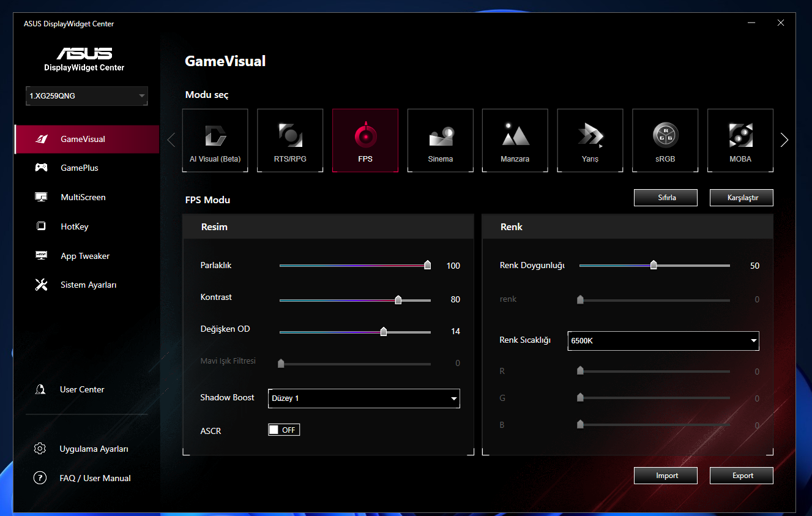This screenshot has width=812, height=516.
Task: Click the GameVisual sidebar icon
Action: tap(41, 139)
